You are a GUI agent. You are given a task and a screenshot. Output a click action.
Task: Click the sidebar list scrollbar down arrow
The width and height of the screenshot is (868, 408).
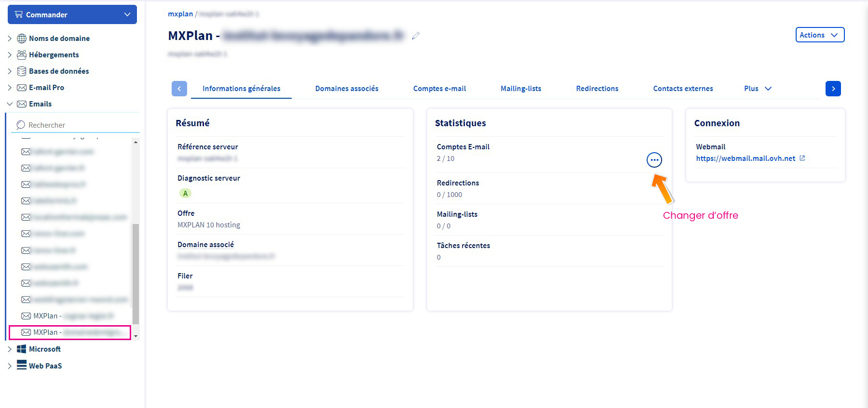136,336
